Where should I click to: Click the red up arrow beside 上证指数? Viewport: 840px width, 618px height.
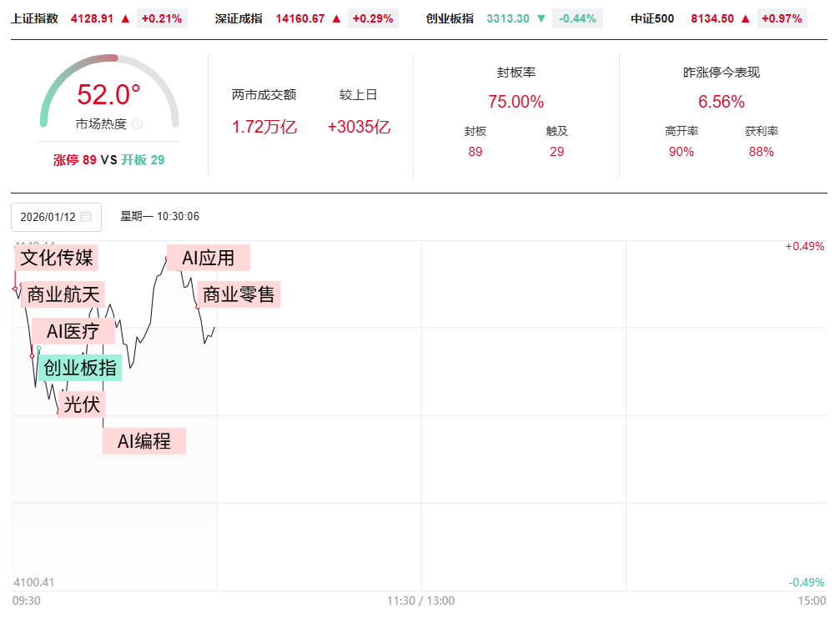[x=125, y=18]
